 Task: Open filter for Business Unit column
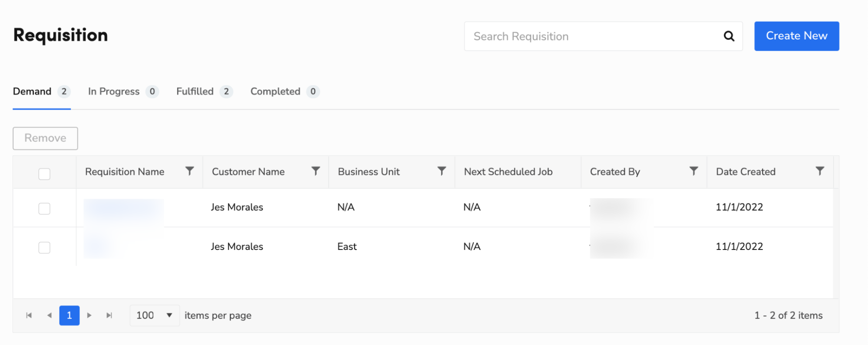(442, 171)
